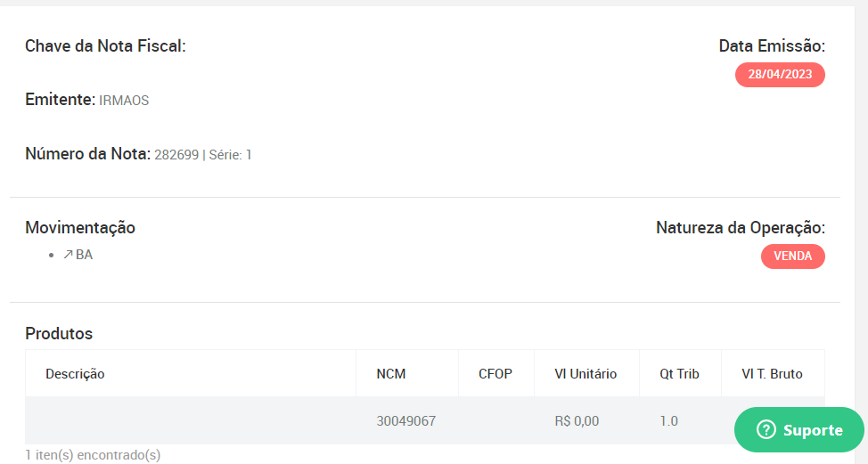Viewport: 868px width, 464px height.
Task: Select the BA movement entry
Action: 78,255
